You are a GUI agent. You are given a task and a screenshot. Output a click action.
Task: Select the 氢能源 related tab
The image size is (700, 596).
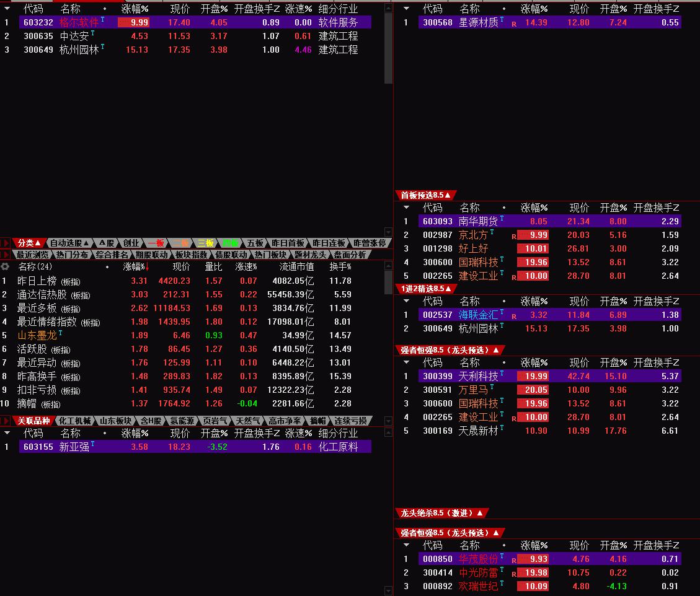[182, 421]
